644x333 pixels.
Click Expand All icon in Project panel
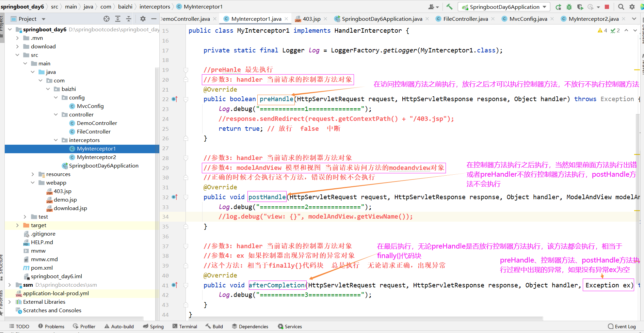tap(118, 19)
